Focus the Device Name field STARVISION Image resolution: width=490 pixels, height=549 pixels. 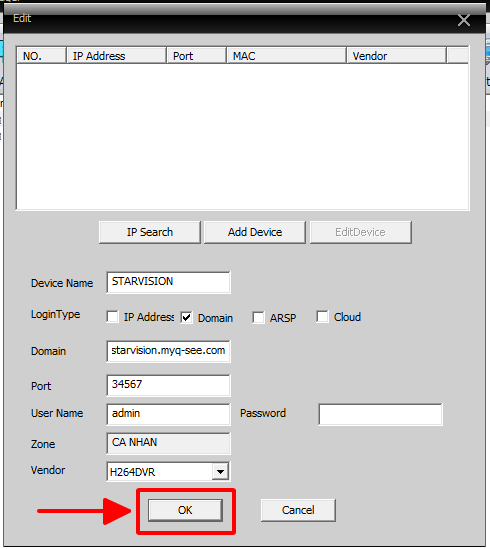click(x=168, y=282)
